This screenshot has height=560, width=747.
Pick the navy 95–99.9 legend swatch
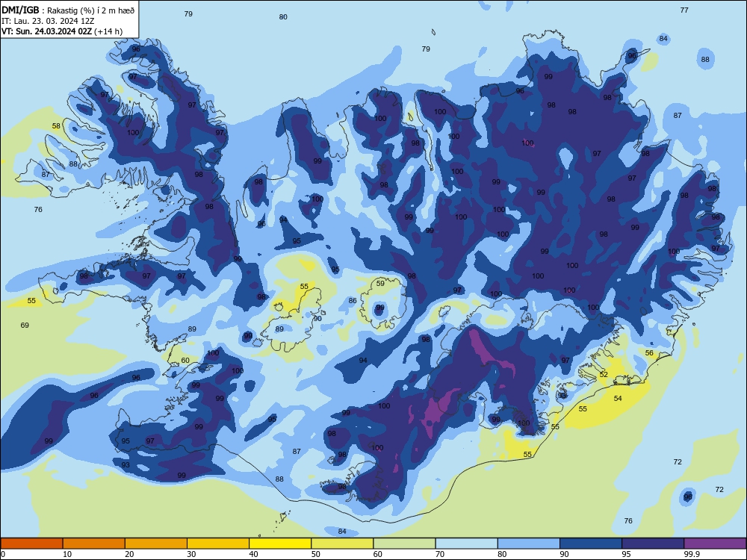tap(653, 544)
